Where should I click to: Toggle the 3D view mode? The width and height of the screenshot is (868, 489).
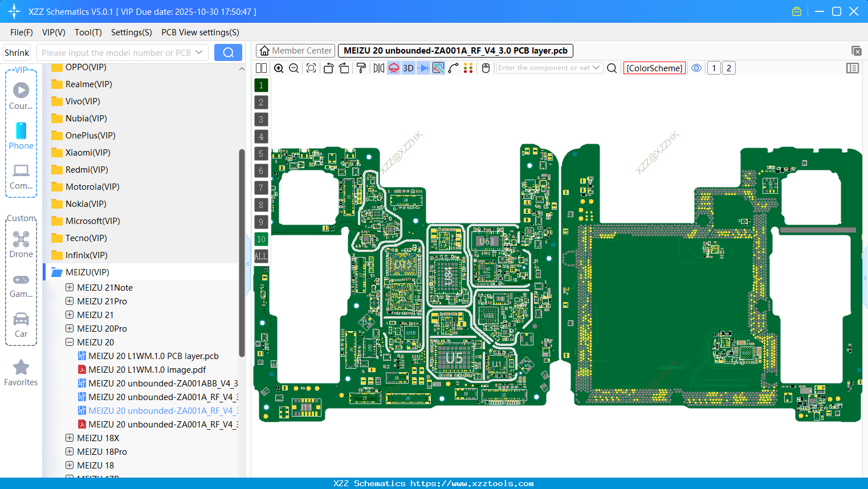(x=408, y=68)
